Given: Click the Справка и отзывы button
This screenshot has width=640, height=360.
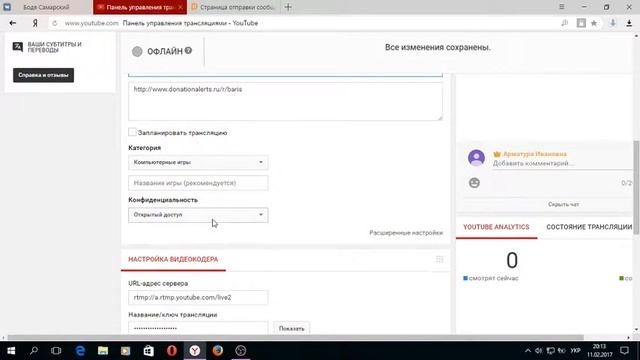Looking at the screenshot, I should 43,75.
